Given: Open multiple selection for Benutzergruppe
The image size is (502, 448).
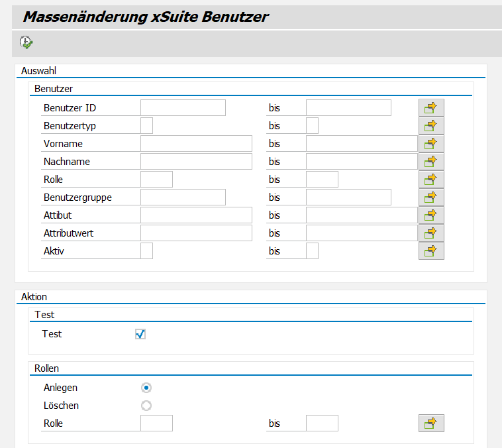Looking at the screenshot, I should point(431,197).
